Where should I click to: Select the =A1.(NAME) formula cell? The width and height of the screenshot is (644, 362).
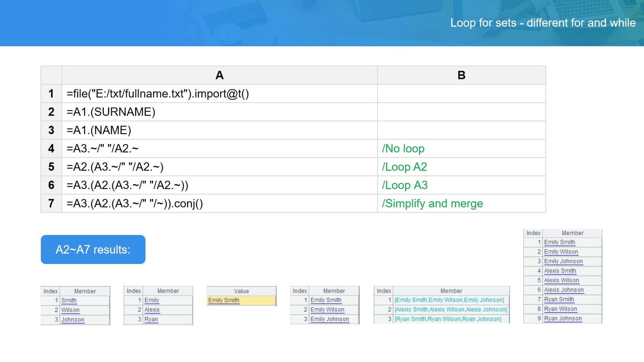(x=99, y=130)
